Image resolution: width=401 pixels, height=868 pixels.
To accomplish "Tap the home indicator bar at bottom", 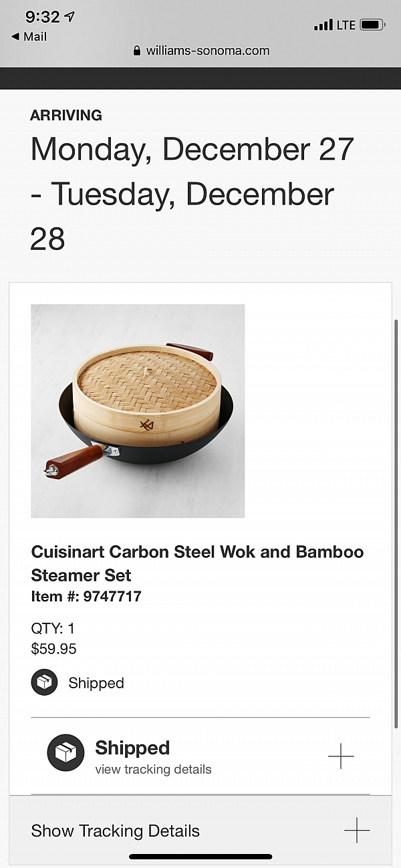I will pos(200,857).
